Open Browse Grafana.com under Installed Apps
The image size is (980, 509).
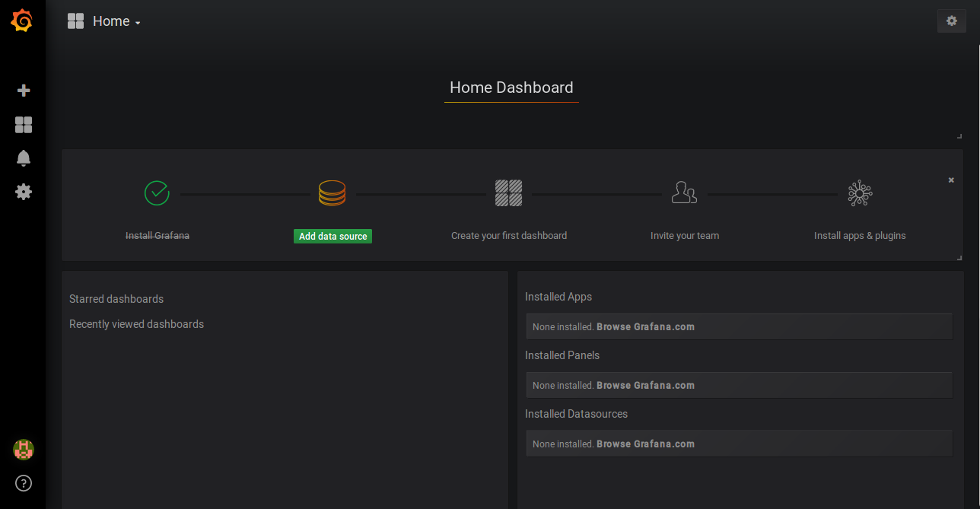tap(645, 327)
